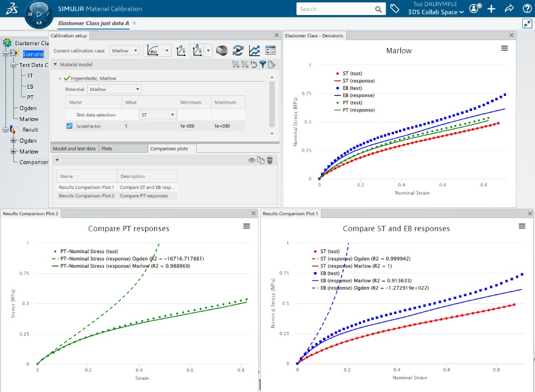Screen dimensions: 535x392
Task: Click the collapse view arrows icon
Action: 527,23
